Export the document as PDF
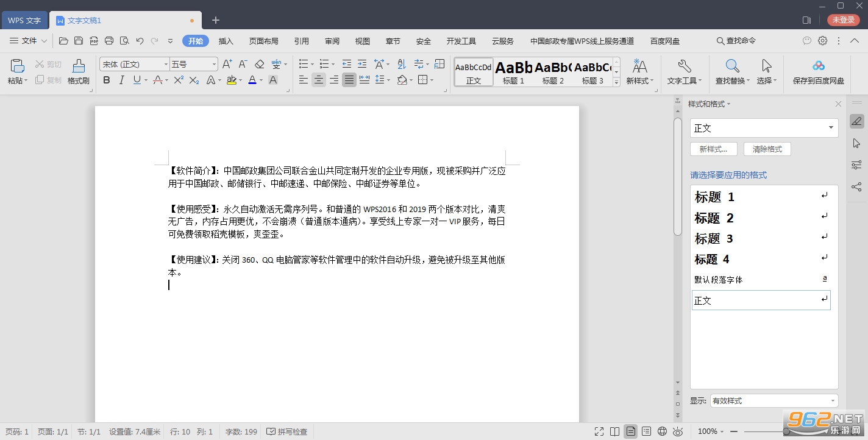The image size is (868, 440). click(94, 41)
